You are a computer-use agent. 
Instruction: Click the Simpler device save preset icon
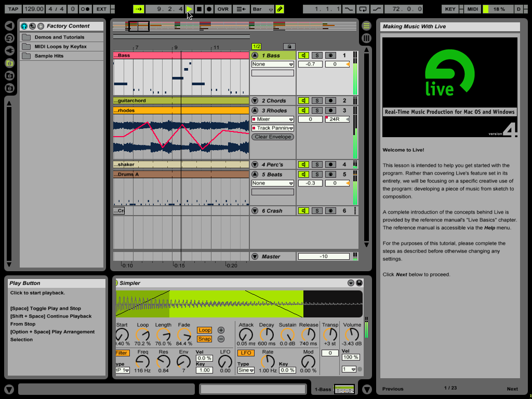coord(360,283)
